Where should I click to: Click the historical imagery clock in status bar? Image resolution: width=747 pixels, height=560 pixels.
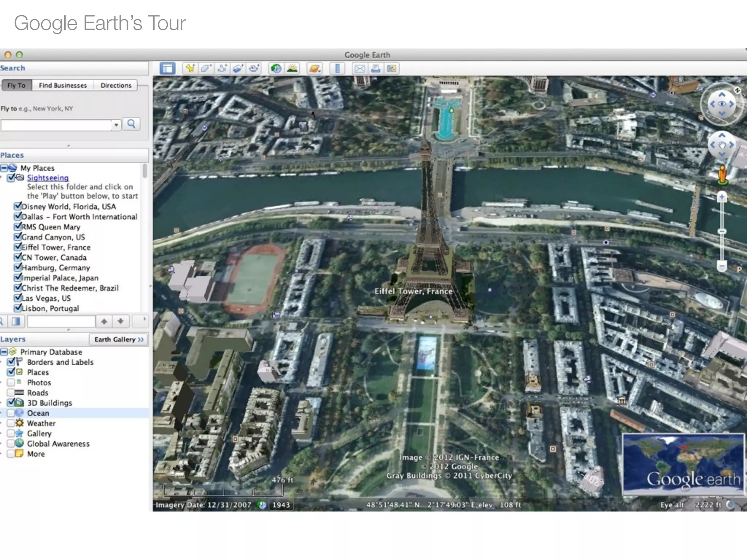tap(262, 505)
